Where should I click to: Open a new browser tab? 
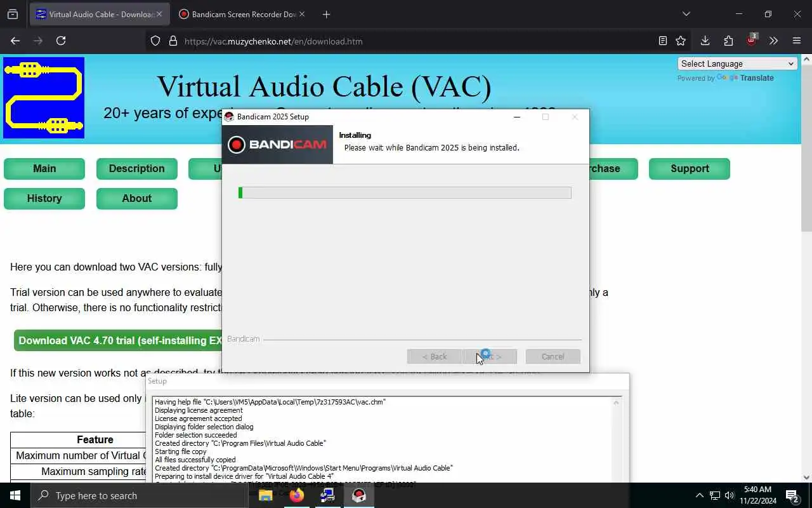[326, 14]
